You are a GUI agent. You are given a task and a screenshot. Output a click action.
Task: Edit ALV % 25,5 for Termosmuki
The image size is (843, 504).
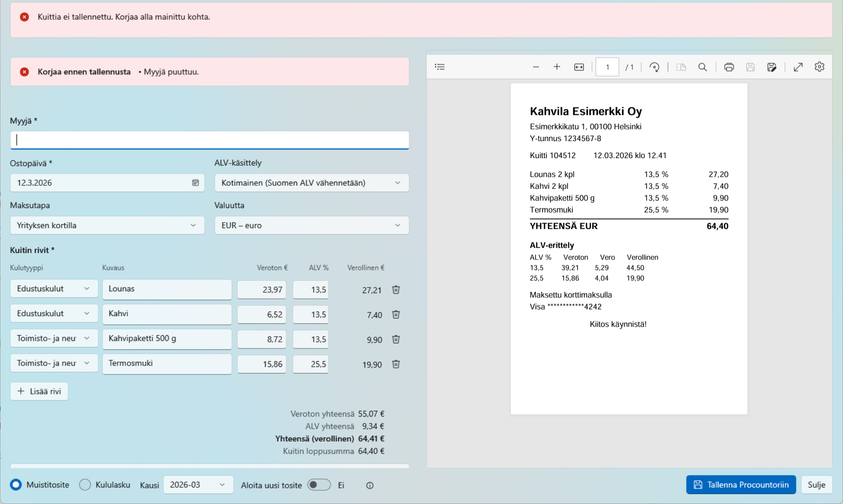pyautogui.click(x=310, y=364)
